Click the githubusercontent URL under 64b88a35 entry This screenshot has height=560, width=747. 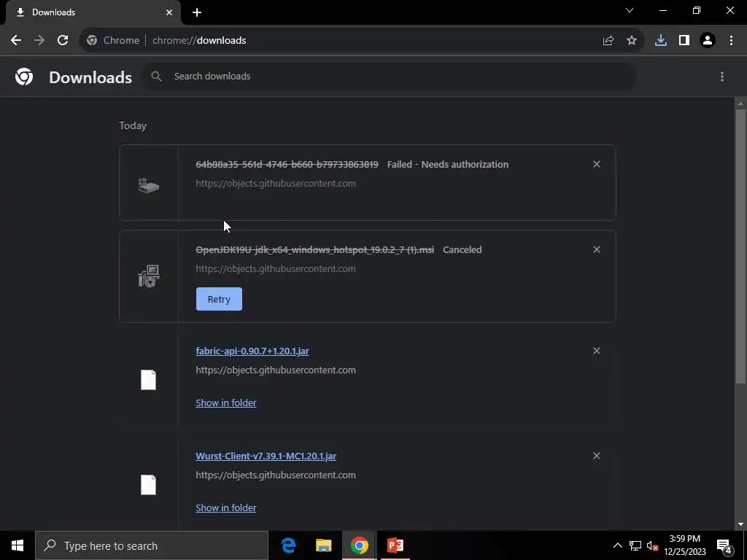pyautogui.click(x=276, y=183)
